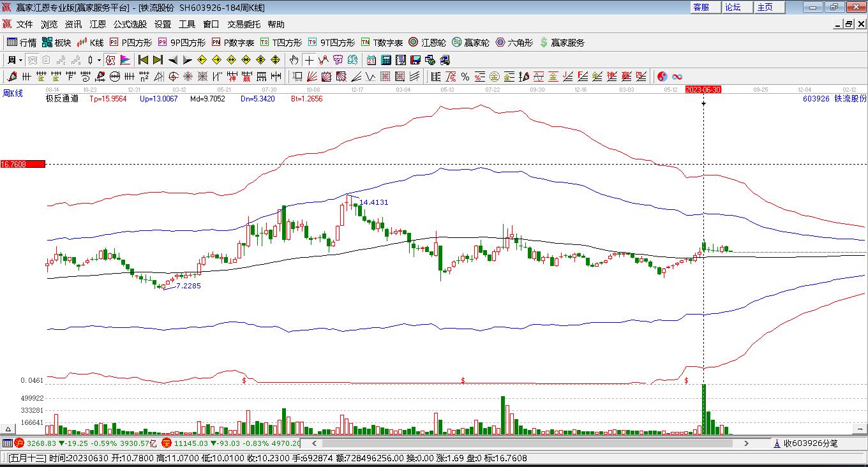Click the 周K线 chart label

[13, 93]
